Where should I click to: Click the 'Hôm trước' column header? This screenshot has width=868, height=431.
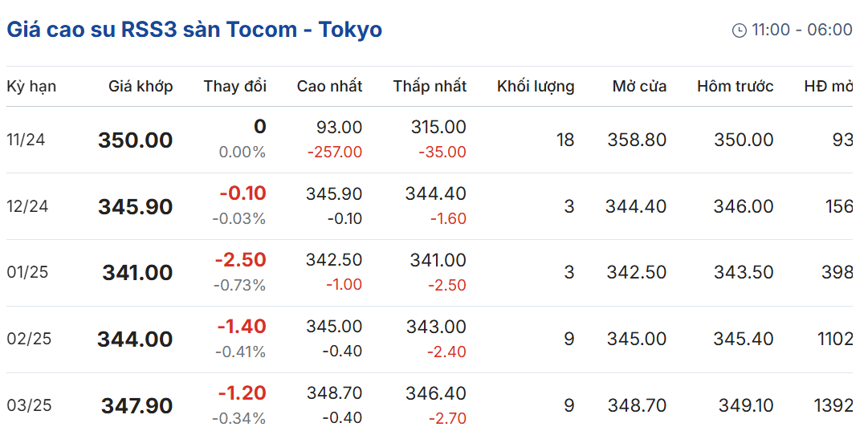pyautogui.click(x=736, y=87)
